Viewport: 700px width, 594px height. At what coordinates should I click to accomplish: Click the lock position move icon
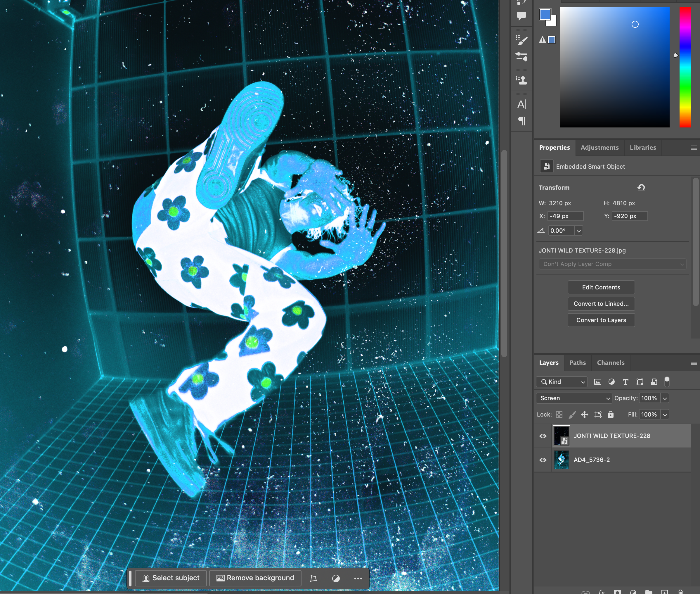(585, 415)
